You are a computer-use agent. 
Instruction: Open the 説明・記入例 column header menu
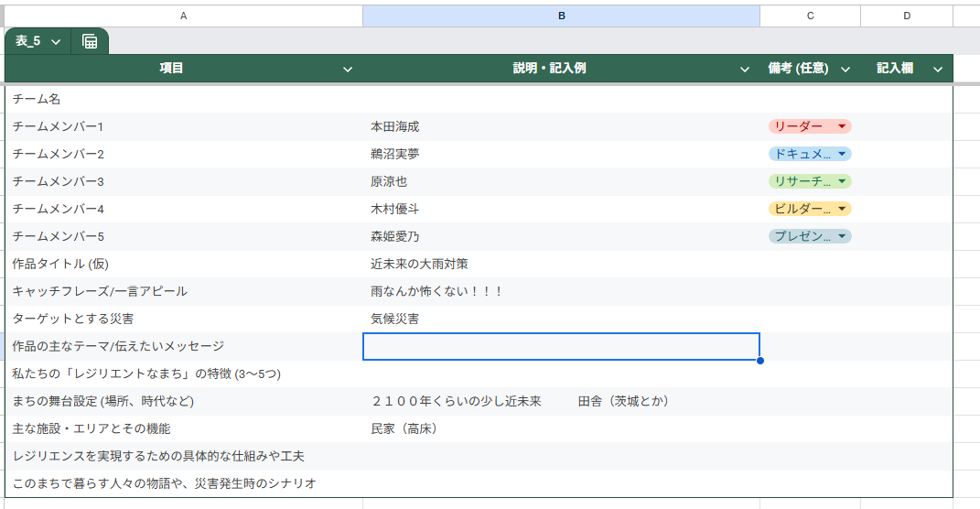[746, 69]
